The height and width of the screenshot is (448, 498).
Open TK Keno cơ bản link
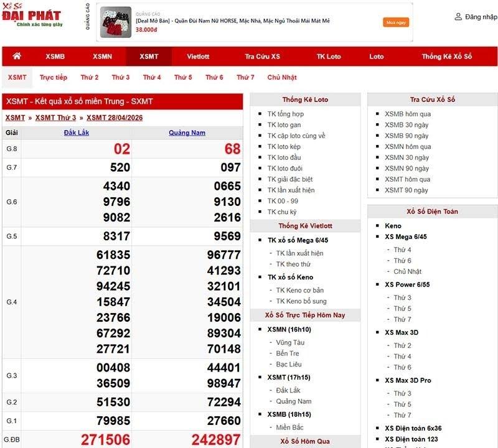[300, 290]
